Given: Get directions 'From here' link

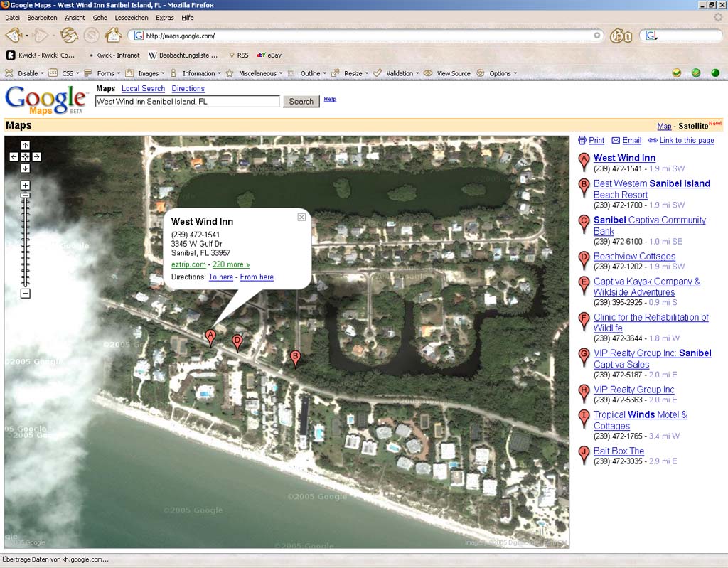Looking at the screenshot, I should coord(257,277).
